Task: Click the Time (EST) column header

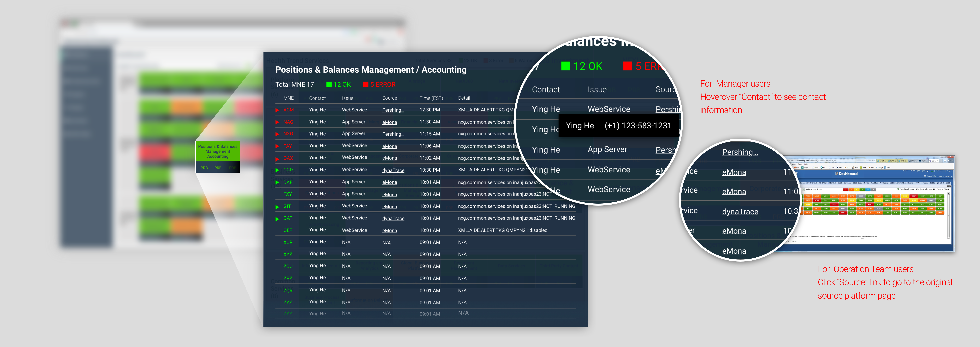Action: 431,98
